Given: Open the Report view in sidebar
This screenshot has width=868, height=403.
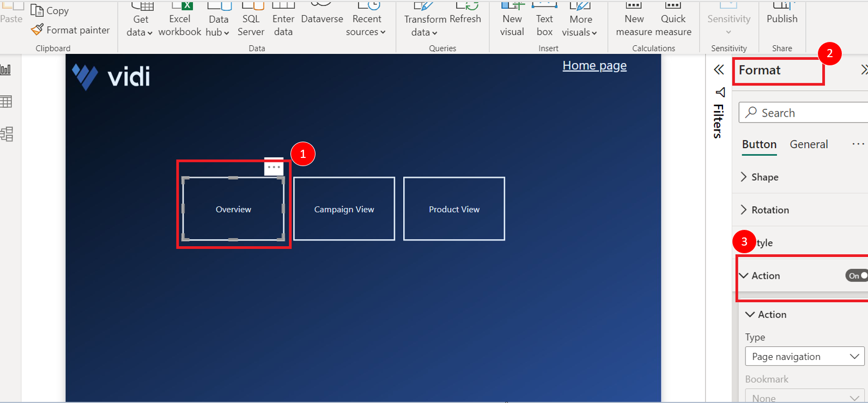Looking at the screenshot, I should [6, 70].
